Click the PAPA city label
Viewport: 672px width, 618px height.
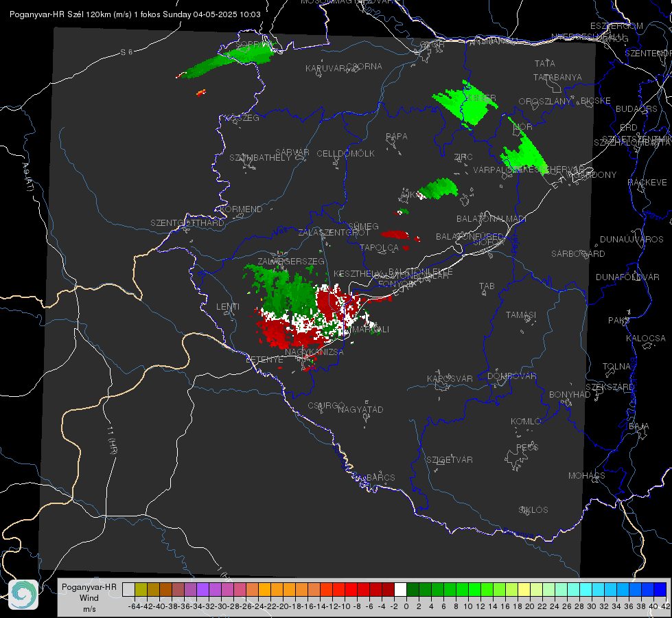tap(397, 137)
